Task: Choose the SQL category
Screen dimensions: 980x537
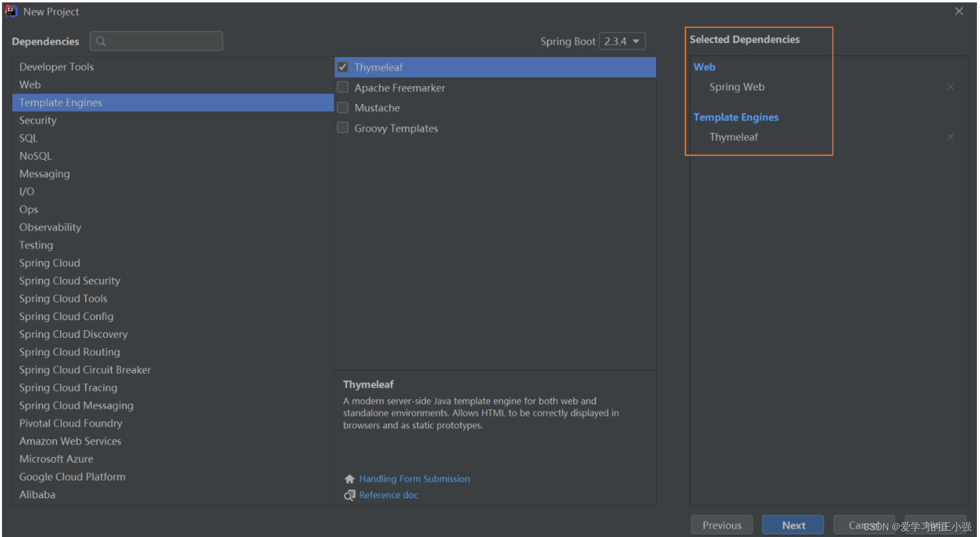Action: pyautogui.click(x=173, y=138)
